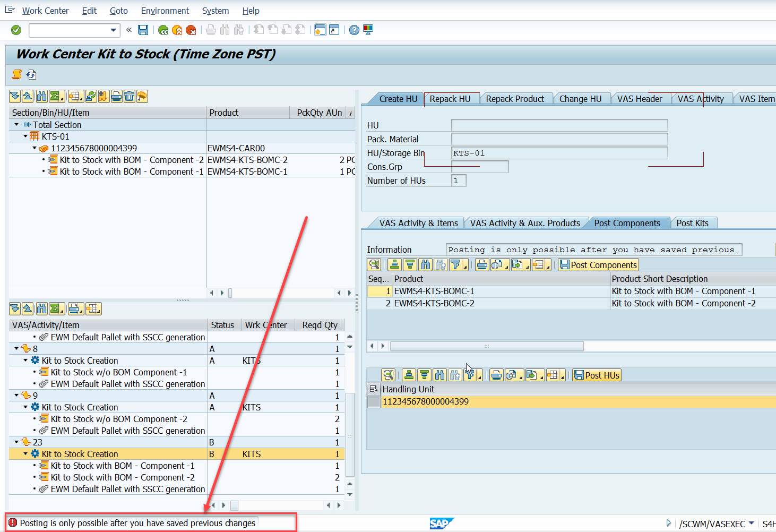Collapse the KTS-01 section node
This screenshot has height=532, width=776.
click(x=25, y=136)
